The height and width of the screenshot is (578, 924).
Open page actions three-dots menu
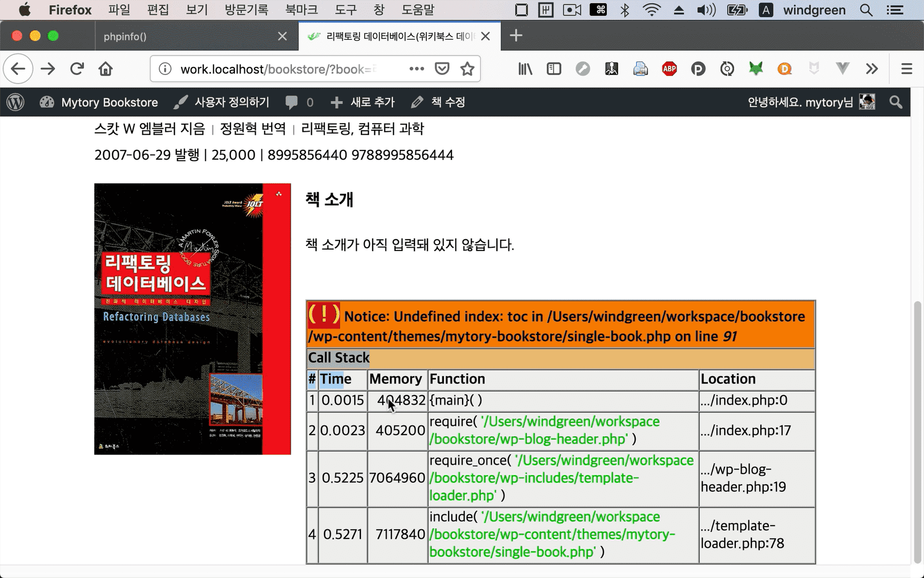click(x=417, y=69)
